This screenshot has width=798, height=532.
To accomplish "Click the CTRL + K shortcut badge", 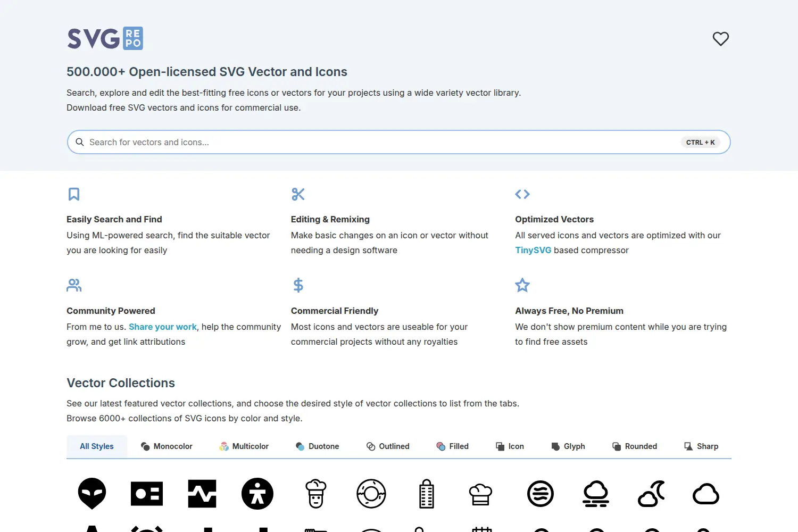I will tap(701, 142).
